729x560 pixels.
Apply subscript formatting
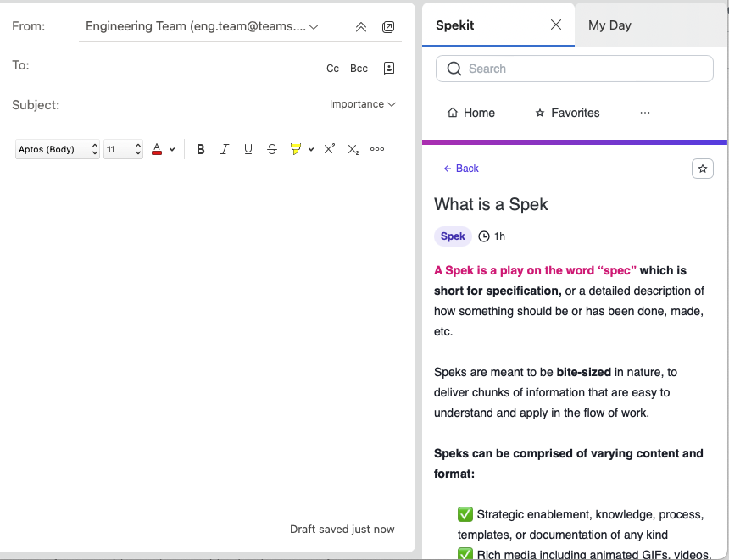tap(353, 149)
